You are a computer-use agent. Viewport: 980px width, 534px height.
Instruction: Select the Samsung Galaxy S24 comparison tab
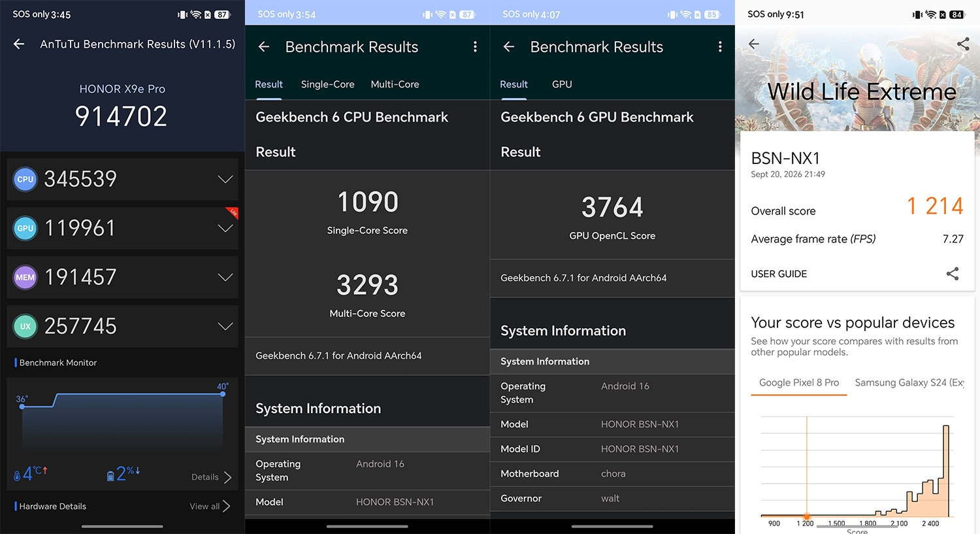[x=909, y=382]
